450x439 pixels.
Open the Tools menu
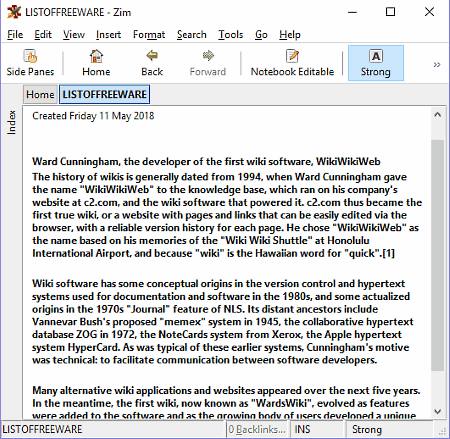click(x=231, y=34)
